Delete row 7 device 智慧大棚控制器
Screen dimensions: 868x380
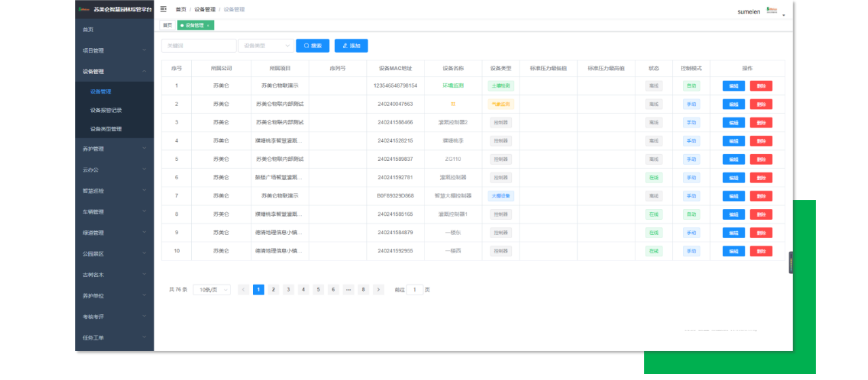tap(761, 196)
